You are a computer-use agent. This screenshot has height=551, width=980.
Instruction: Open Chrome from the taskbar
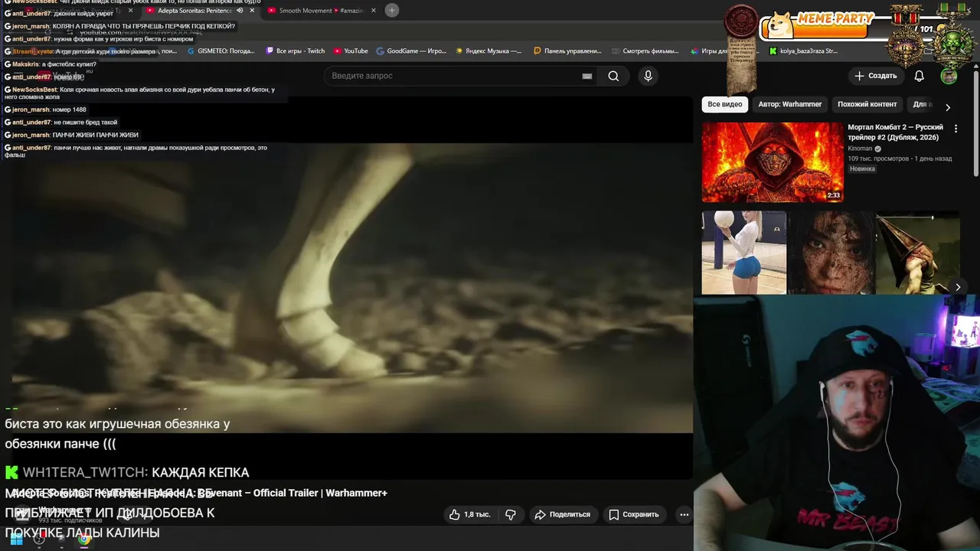84,539
